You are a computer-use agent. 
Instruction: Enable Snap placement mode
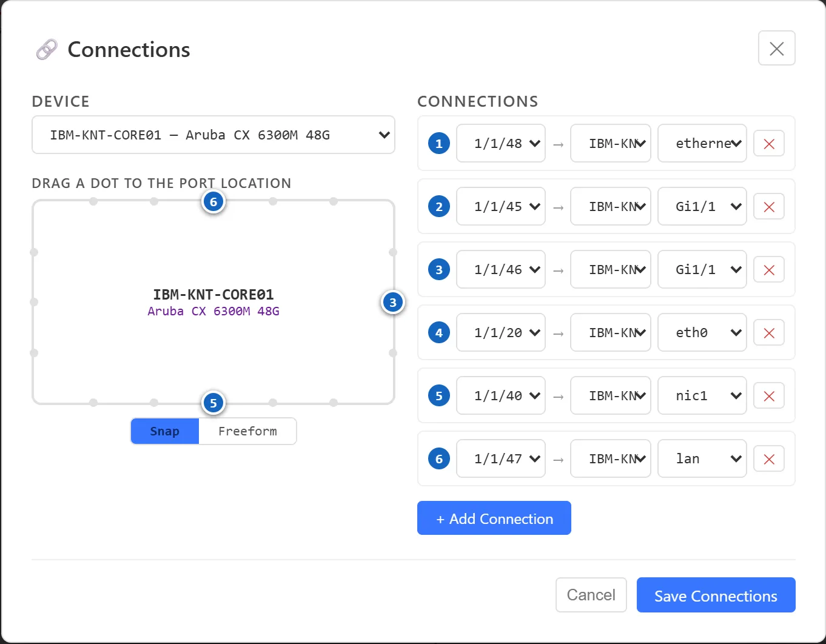[165, 431]
